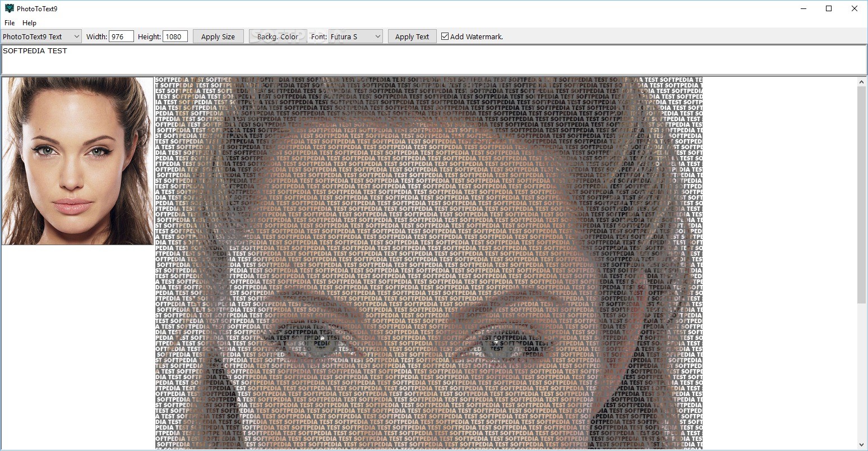Viewport: 868px width, 451px height.
Task: Click the scrollbar down arrow
Action: (862, 444)
